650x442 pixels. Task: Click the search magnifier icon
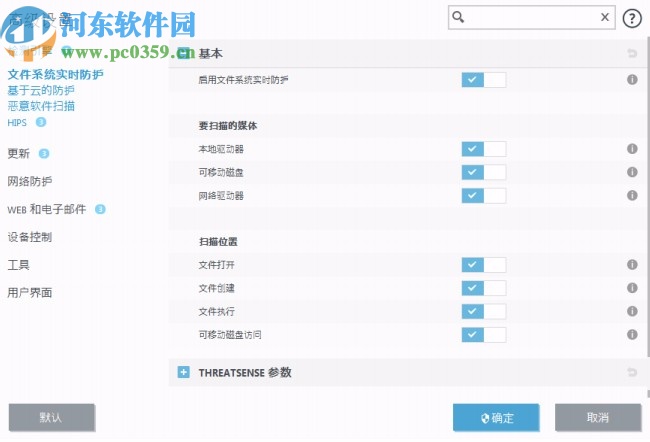pos(458,17)
